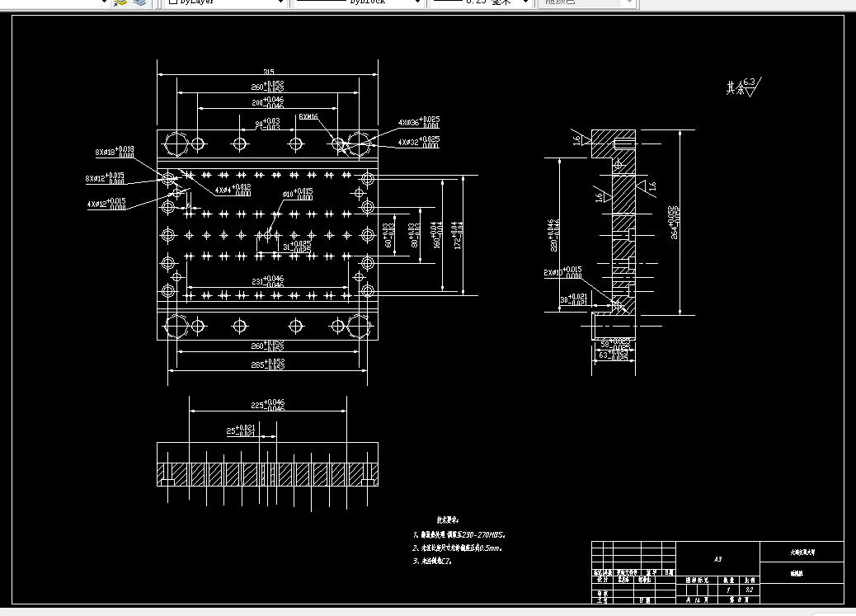Screen dimensions: 856x616
Task: Select the 30±0.021 dimension text
Action: click(x=574, y=299)
